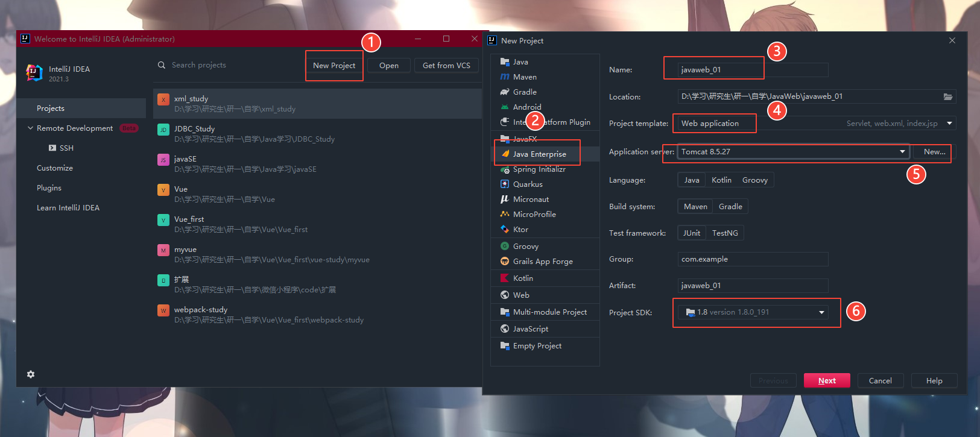980x437 pixels.
Task: Click the settings gear in Welcome window
Action: (31, 374)
